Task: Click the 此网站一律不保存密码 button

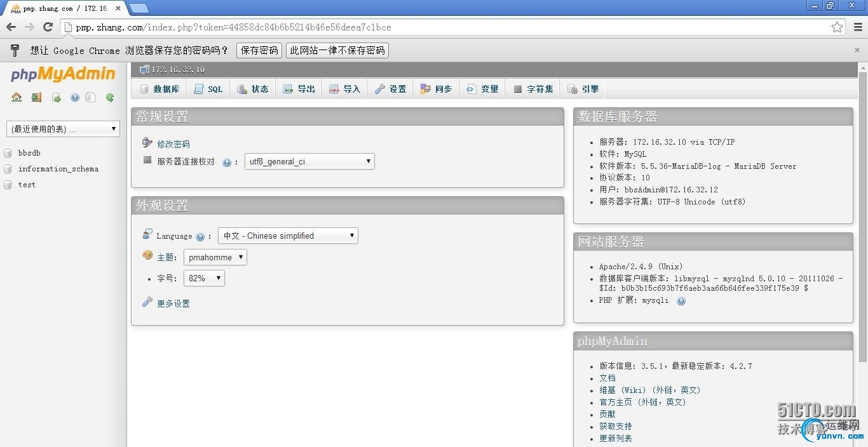Action: [x=337, y=50]
